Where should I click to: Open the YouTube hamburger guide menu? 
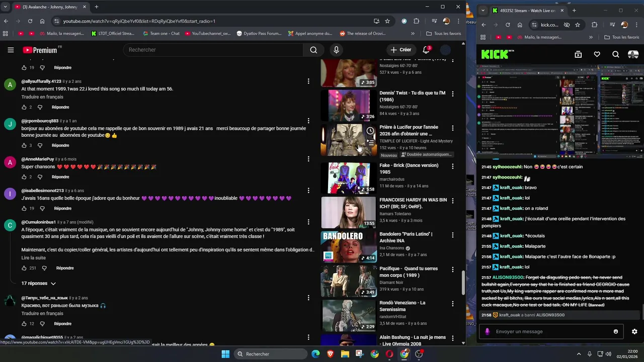tap(11, 50)
